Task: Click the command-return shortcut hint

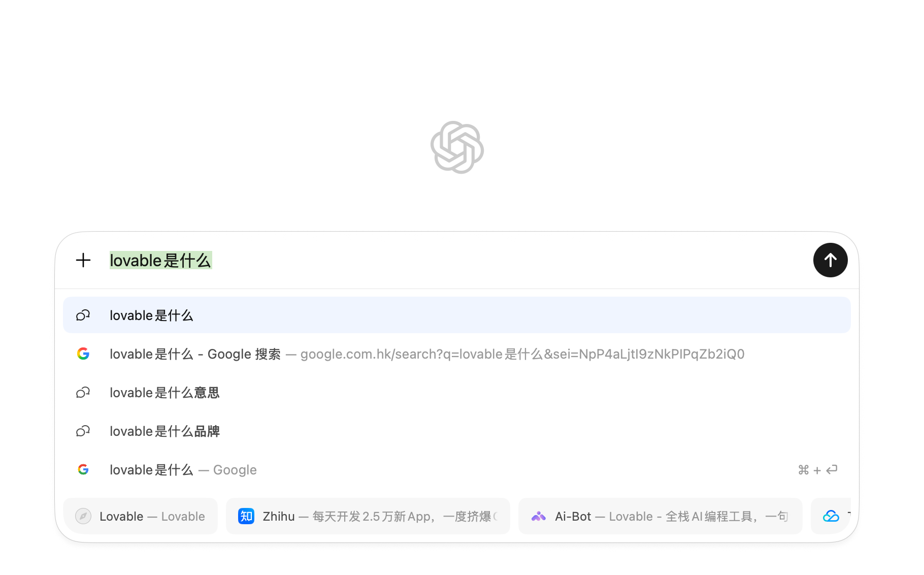Action: point(817,470)
